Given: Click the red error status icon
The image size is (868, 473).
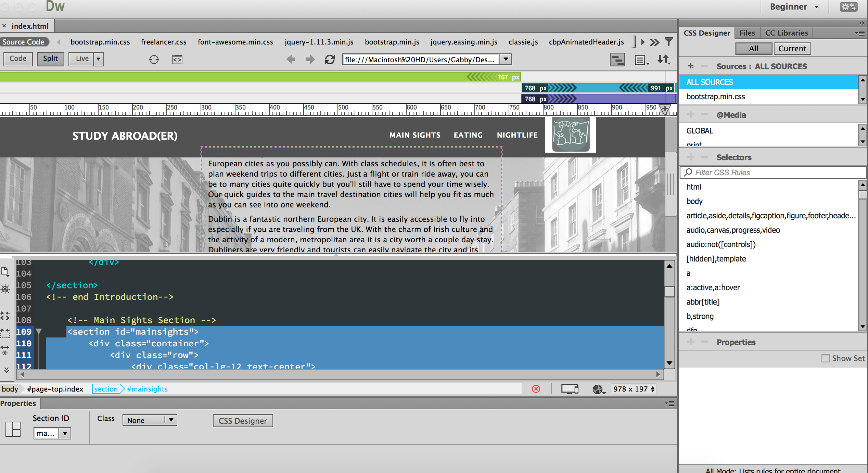Looking at the screenshot, I should click(536, 389).
